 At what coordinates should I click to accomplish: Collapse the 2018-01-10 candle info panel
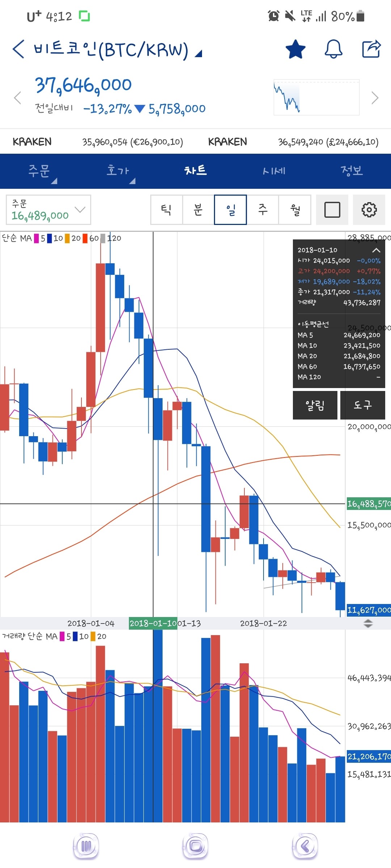pyautogui.click(x=376, y=250)
